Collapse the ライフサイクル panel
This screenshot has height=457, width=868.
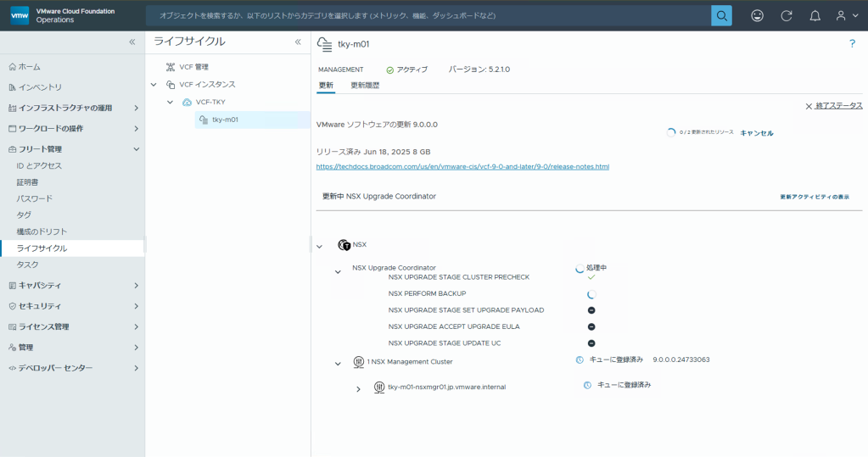coord(298,42)
